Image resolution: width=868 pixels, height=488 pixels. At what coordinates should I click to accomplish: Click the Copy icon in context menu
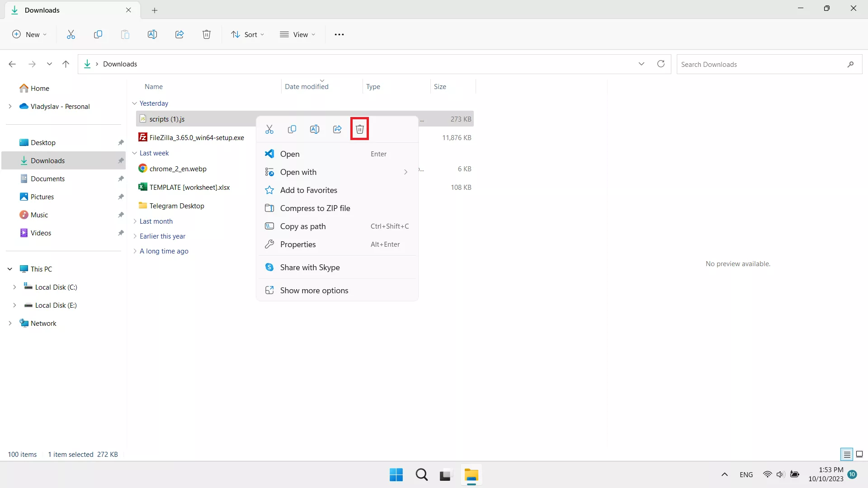(x=292, y=129)
